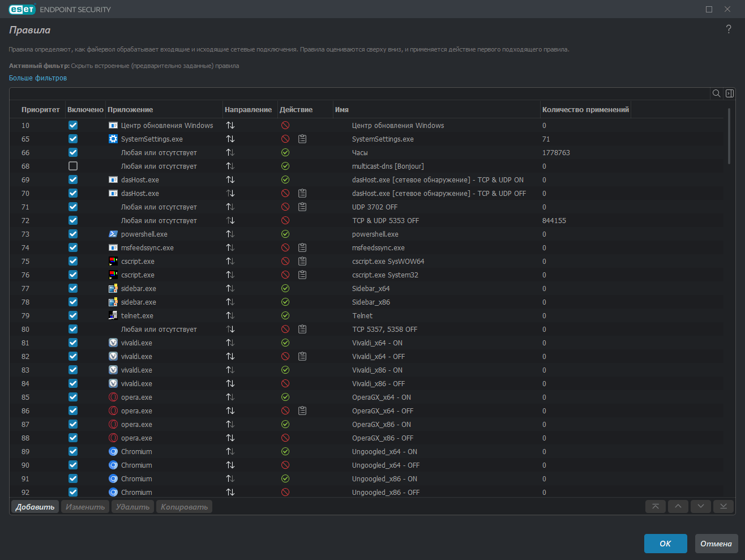Viewport: 745px width, 560px height.
Task: Enable the multicast-dns [Bonjour] rule checkbox
Action: (73, 166)
